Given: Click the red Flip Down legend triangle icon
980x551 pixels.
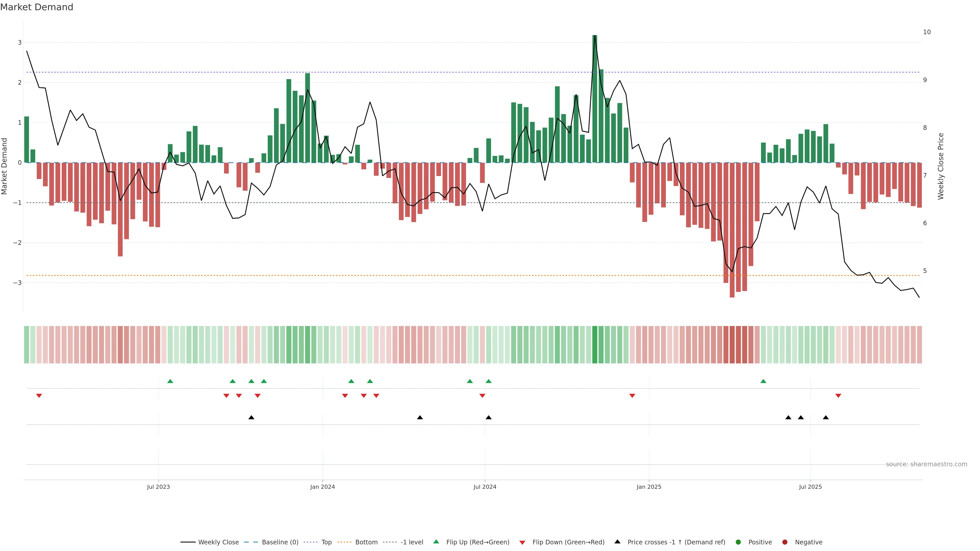Looking at the screenshot, I should (522, 542).
